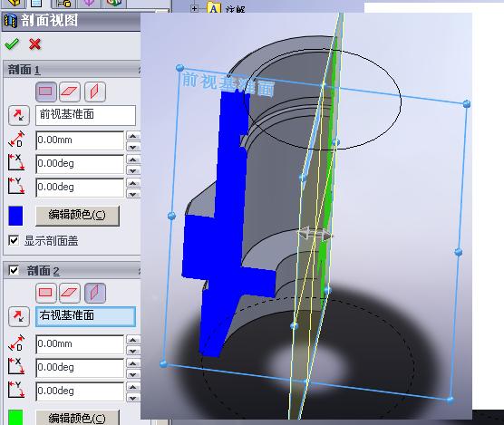Decrease Section 2 X rotation angle
504x425 pixels.
tap(133, 374)
